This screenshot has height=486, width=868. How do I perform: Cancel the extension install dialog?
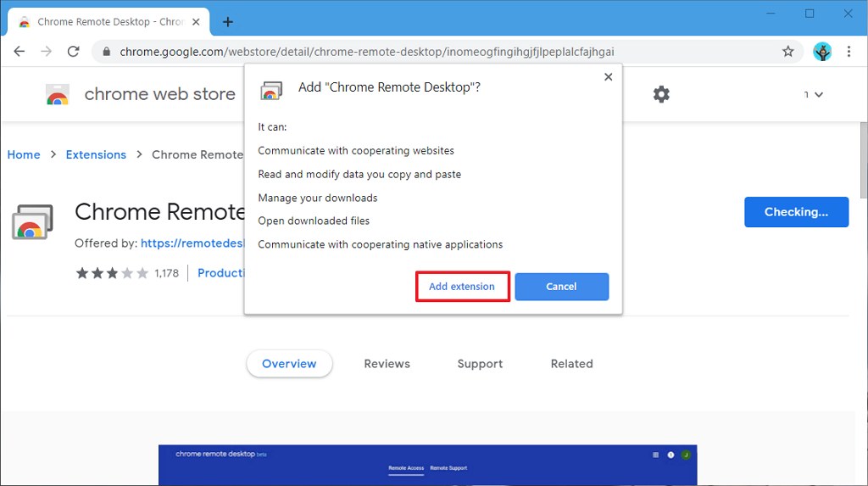[561, 287]
